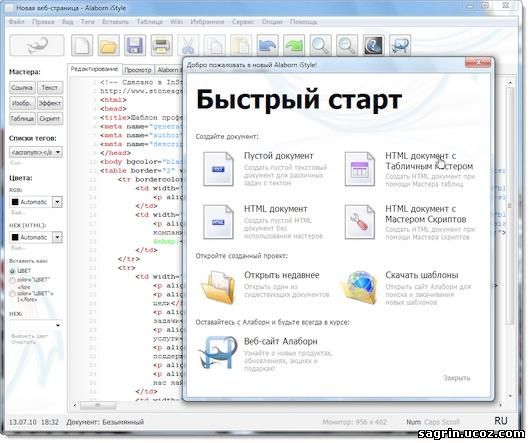This screenshot has height=443, width=530.
Task: Open search with the magnifier icon
Action: click(320, 45)
